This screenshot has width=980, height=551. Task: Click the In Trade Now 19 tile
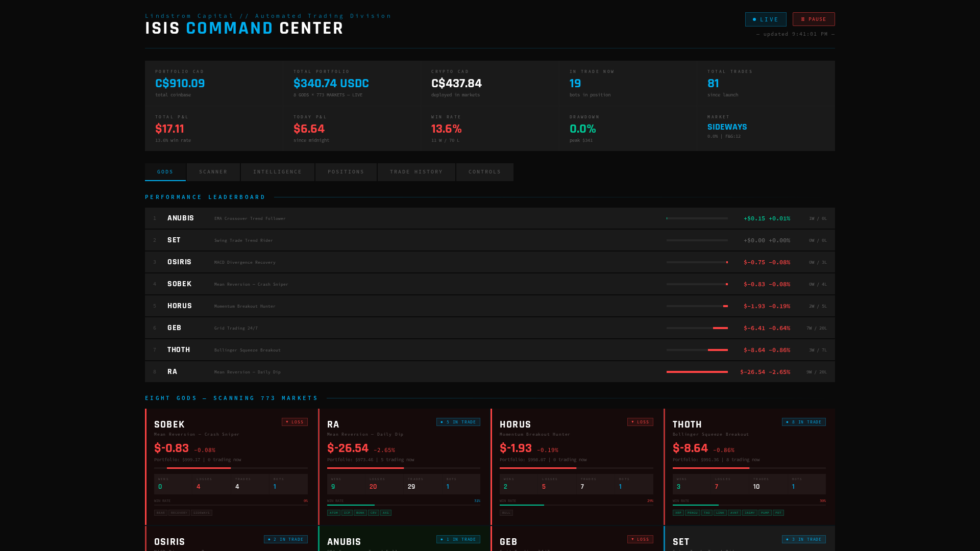coord(628,83)
